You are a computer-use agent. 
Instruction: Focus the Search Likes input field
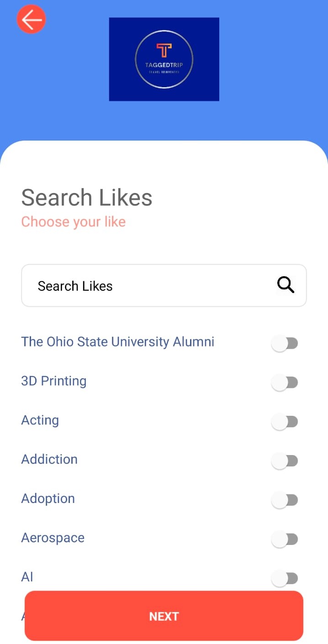[164, 285]
